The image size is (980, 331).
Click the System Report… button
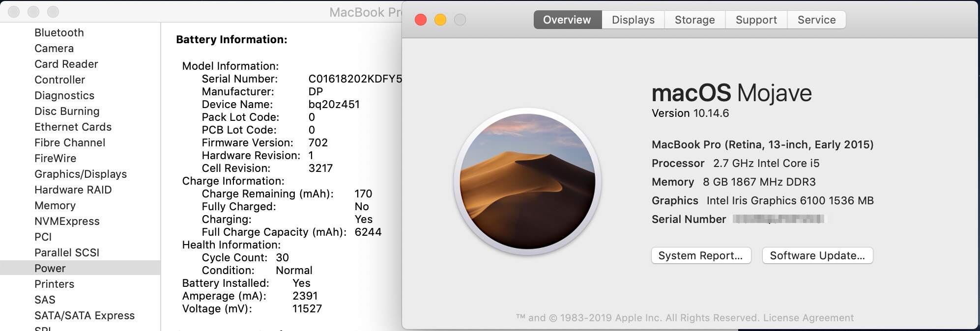(701, 255)
